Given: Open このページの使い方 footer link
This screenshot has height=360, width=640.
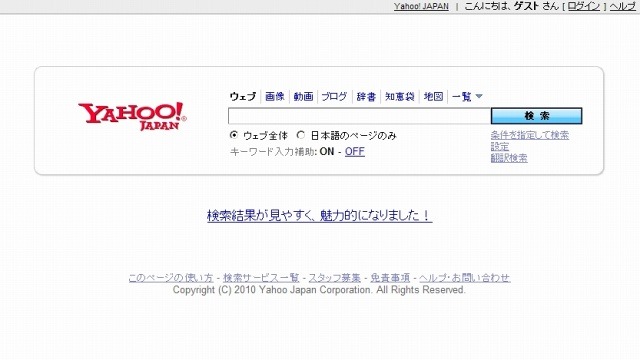Looking at the screenshot, I should 171,278.
